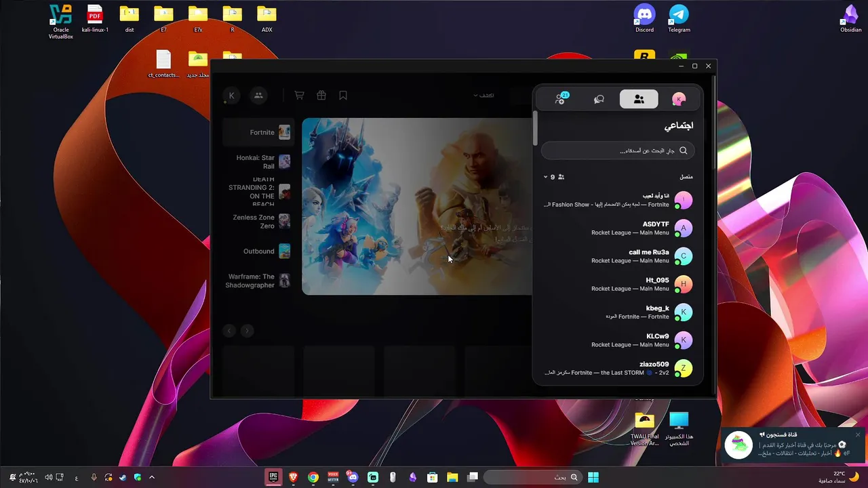Open File Explorer from taskbar
The width and height of the screenshot is (868, 488).
click(x=452, y=477)
